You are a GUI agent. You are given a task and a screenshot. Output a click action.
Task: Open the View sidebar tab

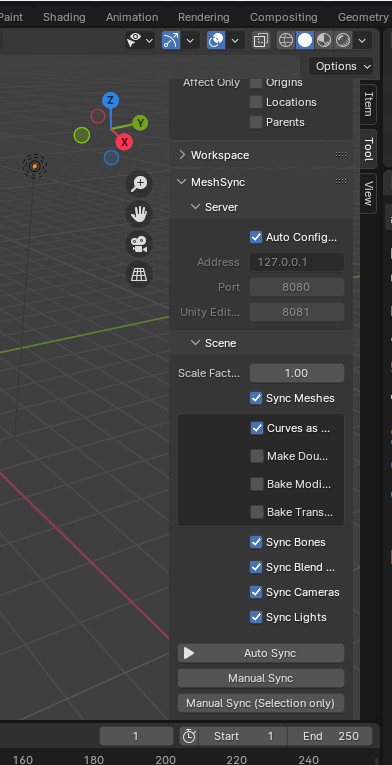point(369,193)
